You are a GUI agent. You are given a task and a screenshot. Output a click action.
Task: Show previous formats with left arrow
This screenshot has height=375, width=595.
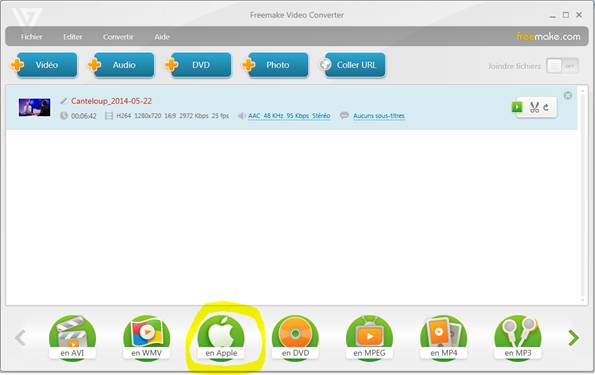pyautogui.click(x=20, y=338)
